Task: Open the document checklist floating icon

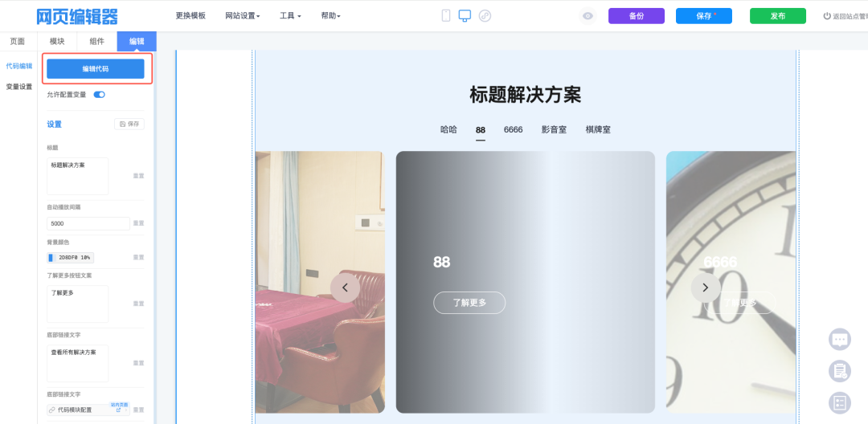Action: coord(840,371)
